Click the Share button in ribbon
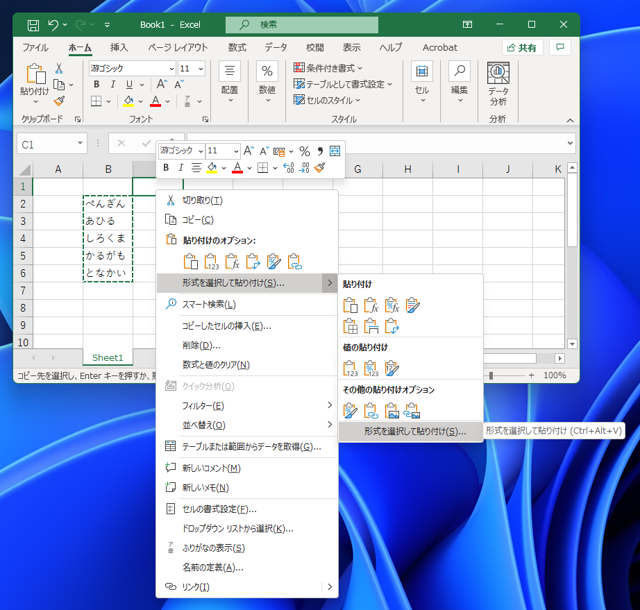 click(x=522, y=47)
